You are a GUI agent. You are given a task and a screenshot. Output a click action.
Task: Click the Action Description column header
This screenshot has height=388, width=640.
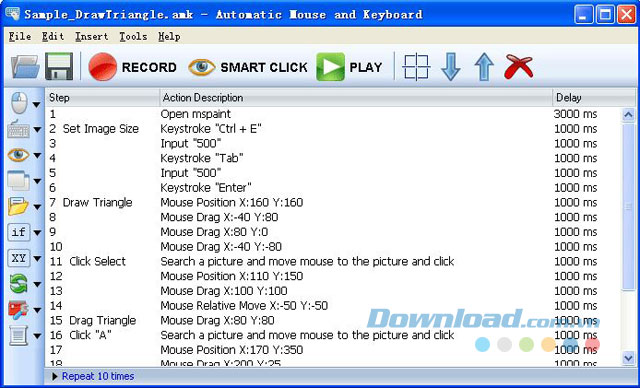point(356,98)
